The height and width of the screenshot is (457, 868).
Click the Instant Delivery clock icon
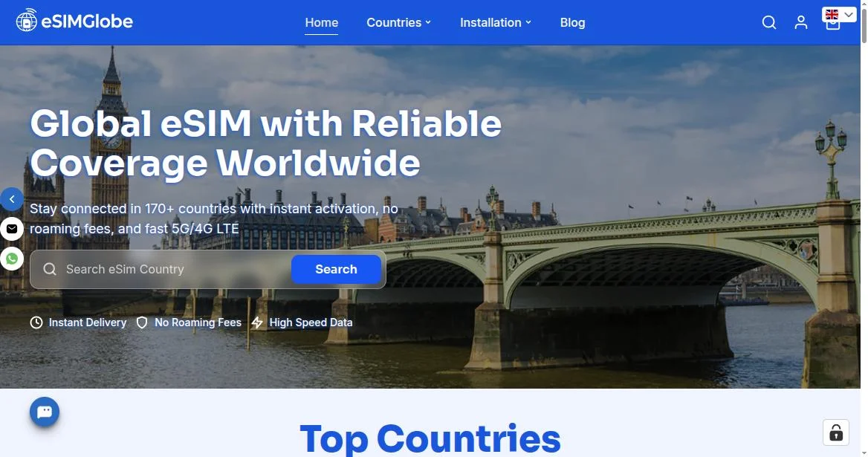coord(36,323)
